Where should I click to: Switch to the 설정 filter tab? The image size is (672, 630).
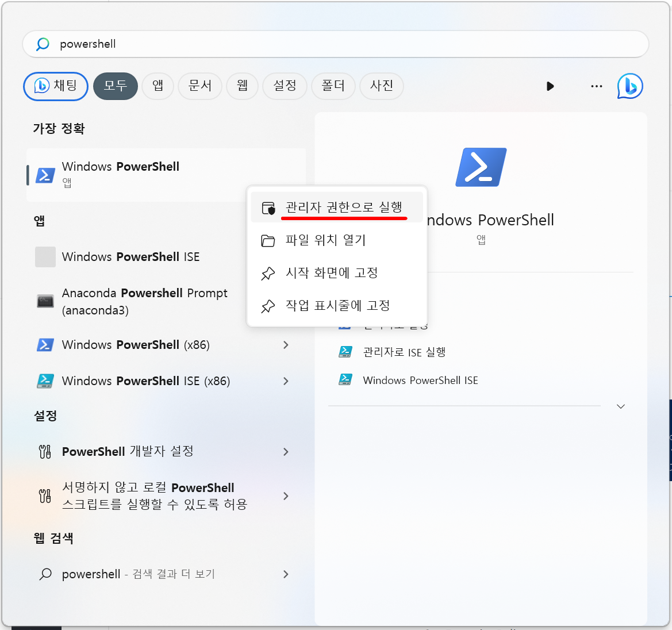click(285, 86)
